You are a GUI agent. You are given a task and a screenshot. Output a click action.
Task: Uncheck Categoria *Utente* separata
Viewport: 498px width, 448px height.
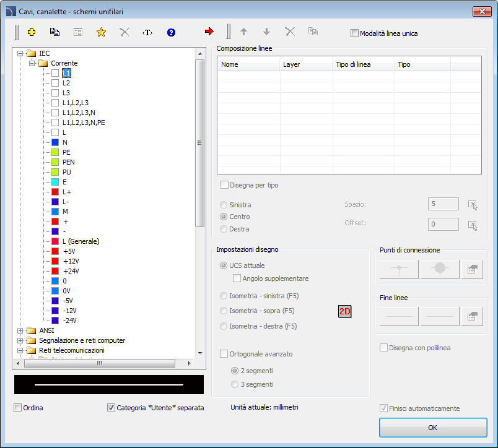(x=111, y=408)
